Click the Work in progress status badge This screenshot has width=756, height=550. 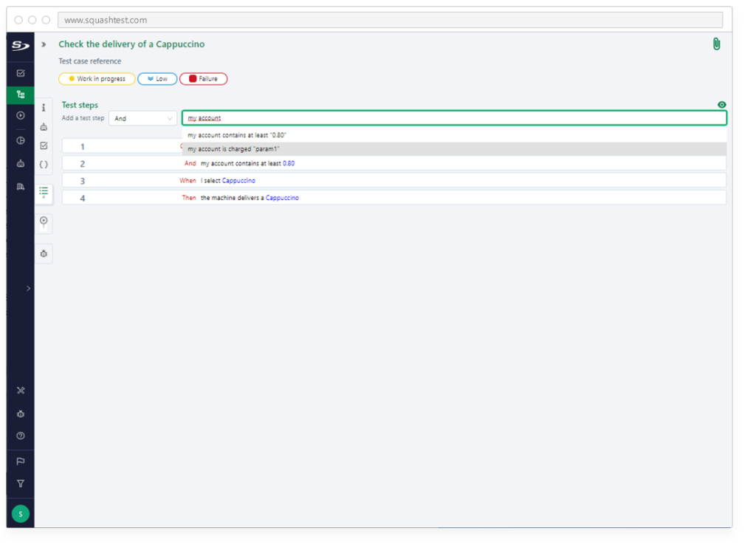tap(97, 78)
